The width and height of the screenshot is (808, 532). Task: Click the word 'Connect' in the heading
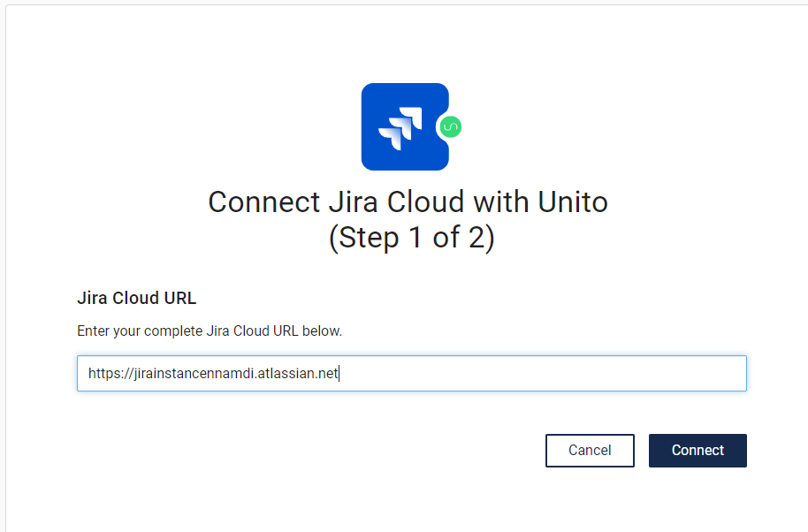[x=263, y=201]
